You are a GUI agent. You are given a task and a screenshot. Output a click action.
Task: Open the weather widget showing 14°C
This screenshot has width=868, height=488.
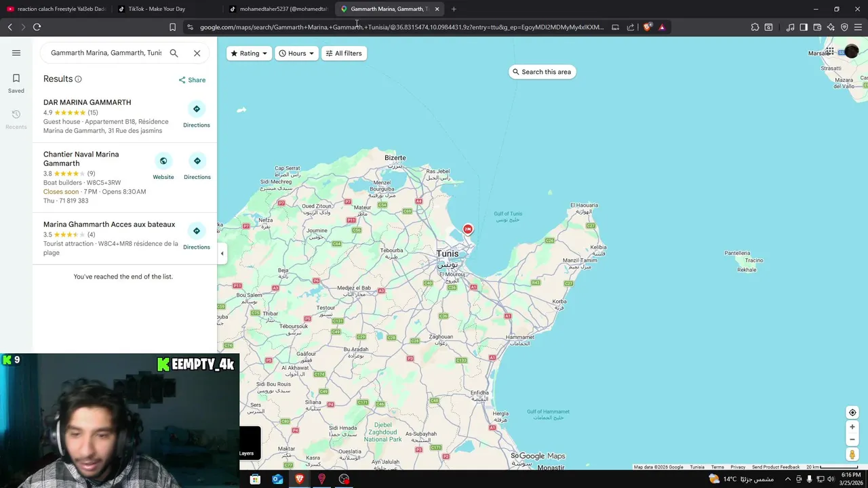741,479
